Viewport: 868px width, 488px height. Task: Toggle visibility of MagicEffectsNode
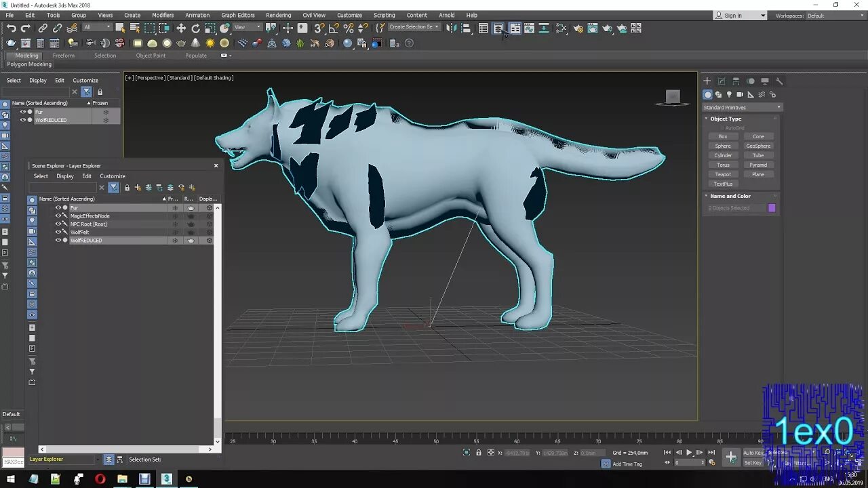pyautogui.click(x=58, y=216)
